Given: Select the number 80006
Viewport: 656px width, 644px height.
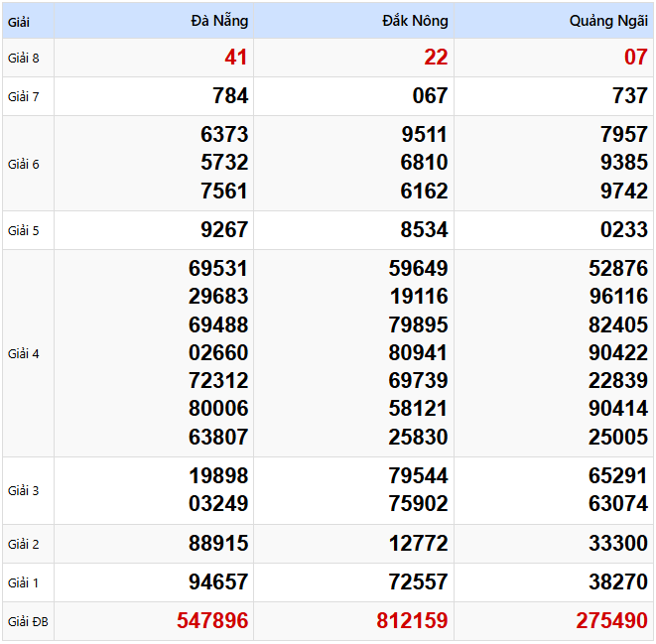Looking at the screenshot, I should pos(218,409).
